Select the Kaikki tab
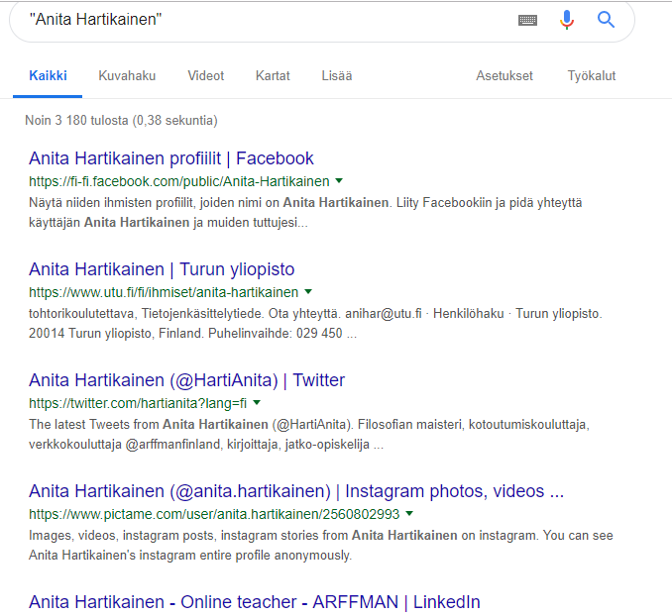Screen dimensions: 672x616 [48, 76]
